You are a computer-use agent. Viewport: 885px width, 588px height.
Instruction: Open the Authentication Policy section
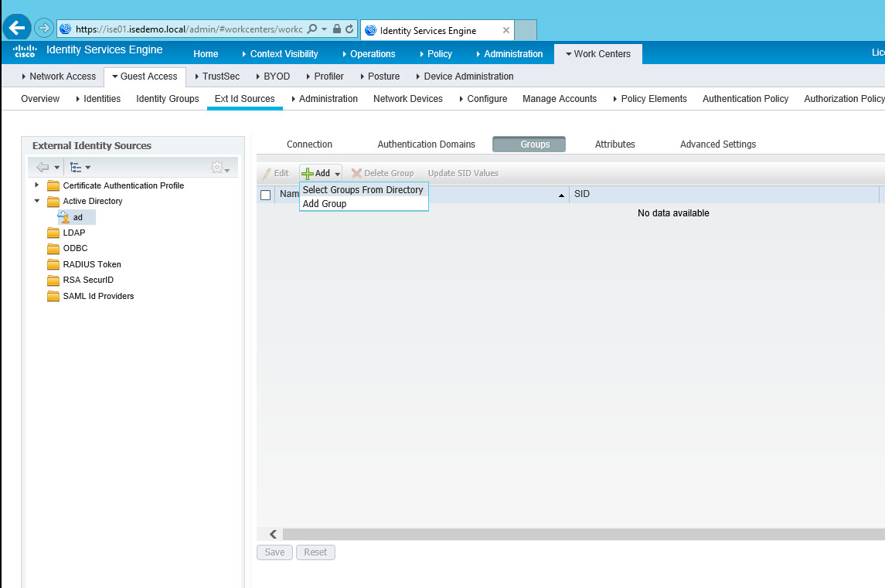click(x=745, y=99)
